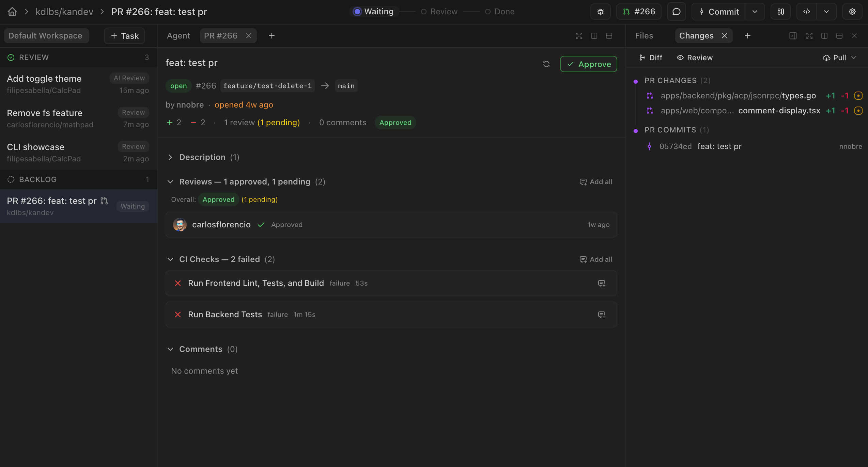Open the Commit dropdown arrow
The width and height of the screenshot is (868, 467).
tap(755, 12)
